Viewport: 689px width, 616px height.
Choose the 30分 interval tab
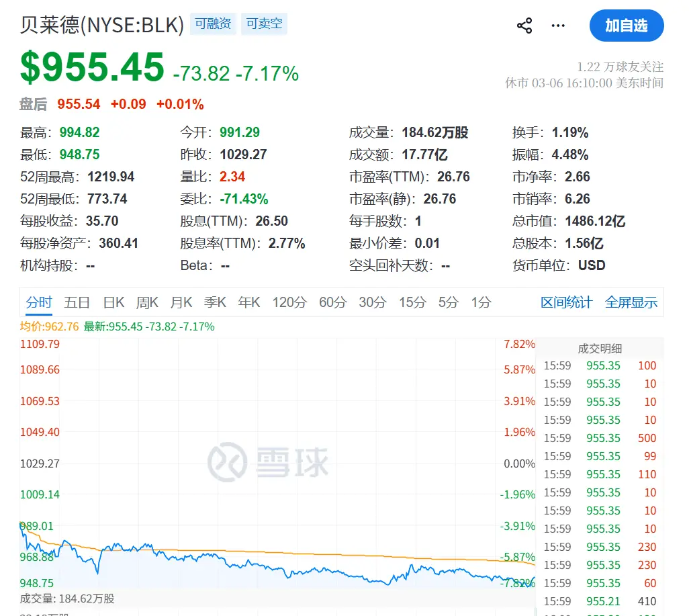pos(373,302)
